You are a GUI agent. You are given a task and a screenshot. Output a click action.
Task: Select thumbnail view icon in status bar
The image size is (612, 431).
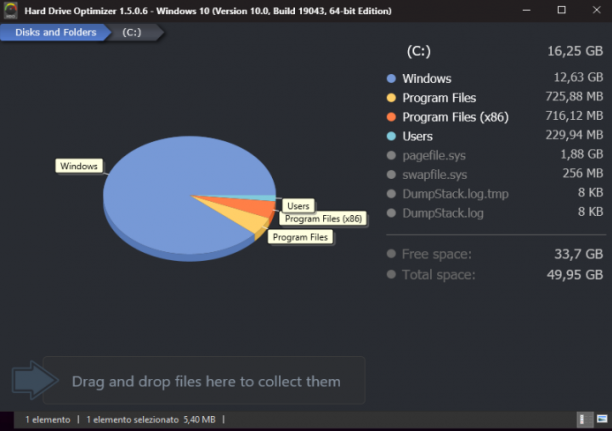pyautogui.click(x=602, y=419)
